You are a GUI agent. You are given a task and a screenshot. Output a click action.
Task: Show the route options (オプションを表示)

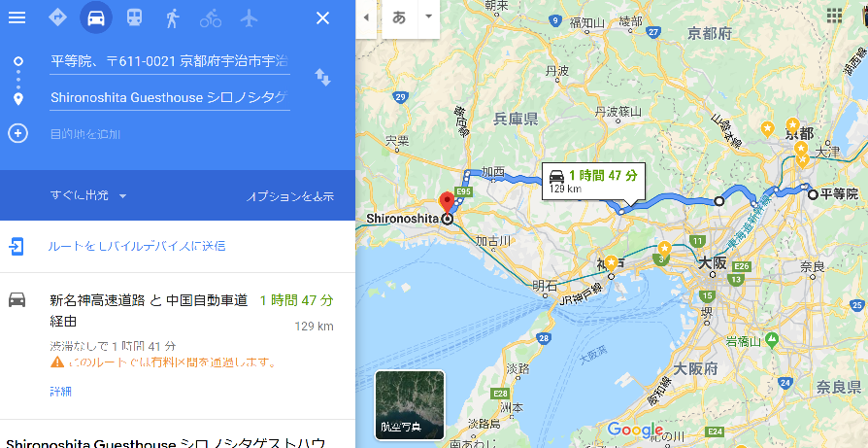click(290, 196)
